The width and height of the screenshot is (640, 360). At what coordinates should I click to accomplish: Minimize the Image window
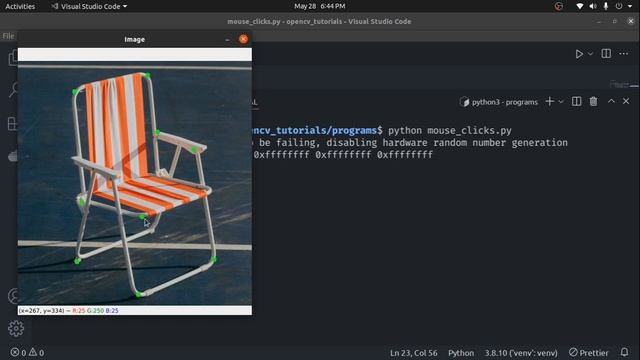pos(227,40)
